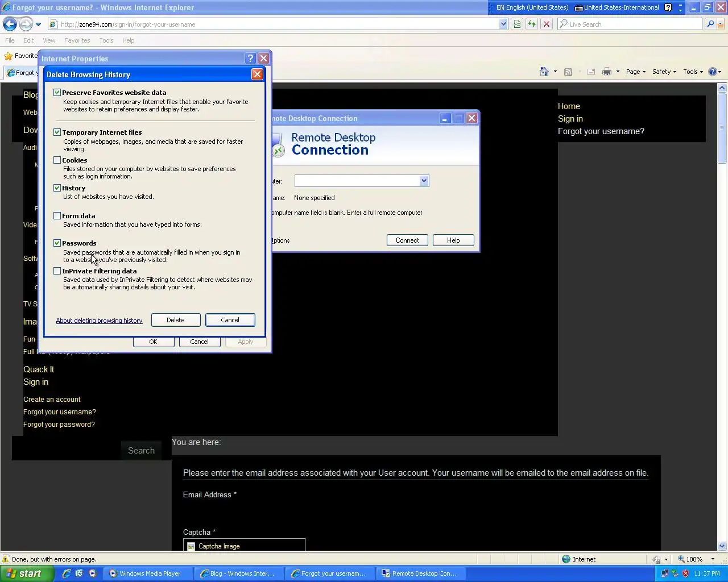Open the Page dropdown menu
This screenshot has width=728, height=582.
coord(636,72)
